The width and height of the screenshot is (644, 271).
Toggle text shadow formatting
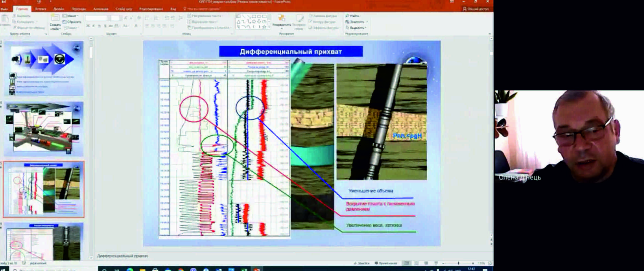click(105, 26)
